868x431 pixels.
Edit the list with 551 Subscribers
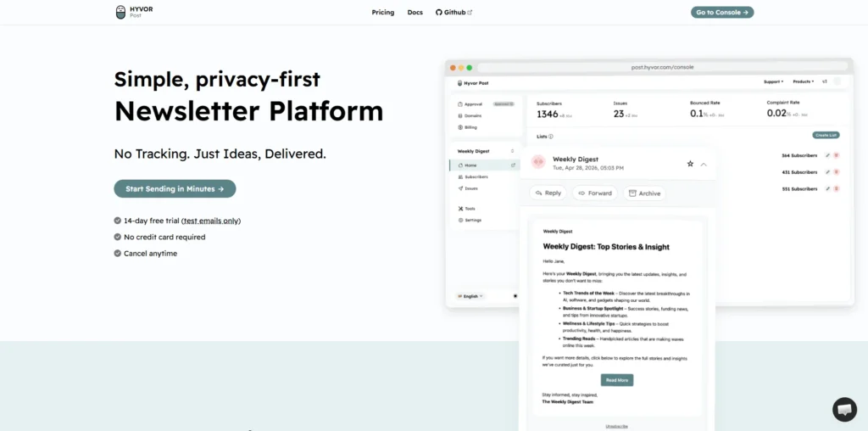pyautogui.click(x=827, y=189)
